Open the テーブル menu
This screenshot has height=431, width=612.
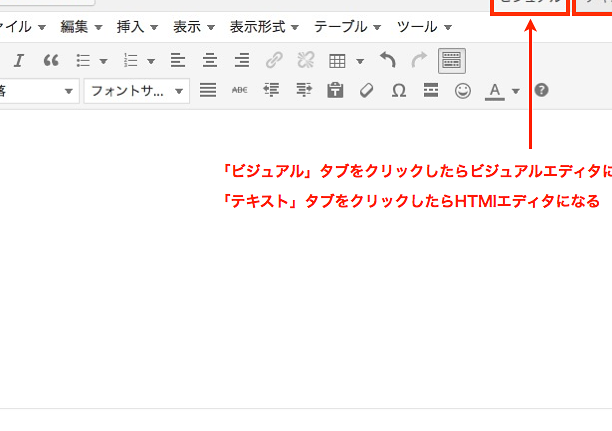click(x=348, y=26)
